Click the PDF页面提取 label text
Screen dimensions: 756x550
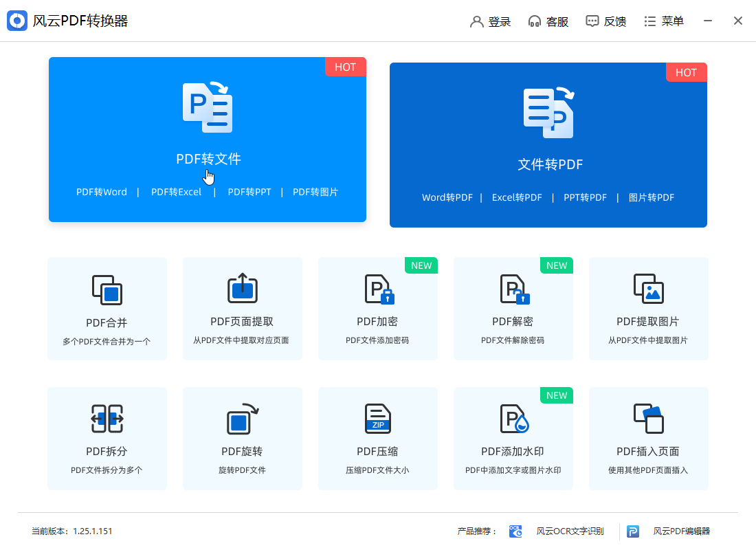click(242, 321)
